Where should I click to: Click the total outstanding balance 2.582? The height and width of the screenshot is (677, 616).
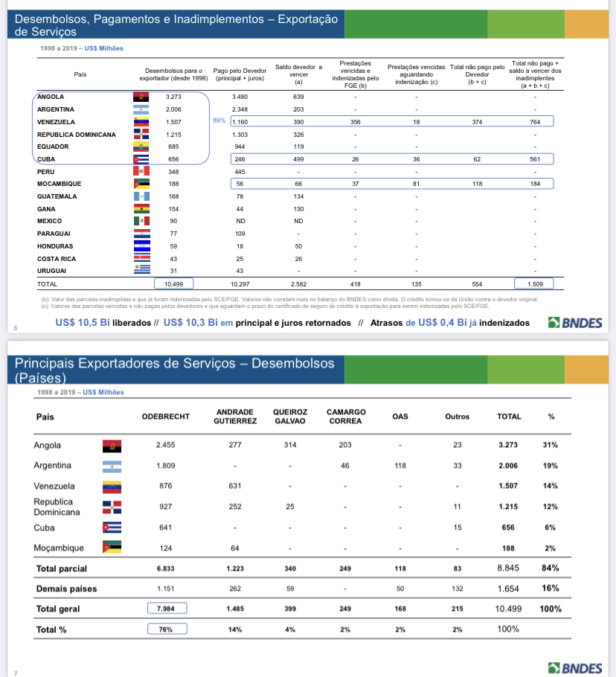point(298,284)
